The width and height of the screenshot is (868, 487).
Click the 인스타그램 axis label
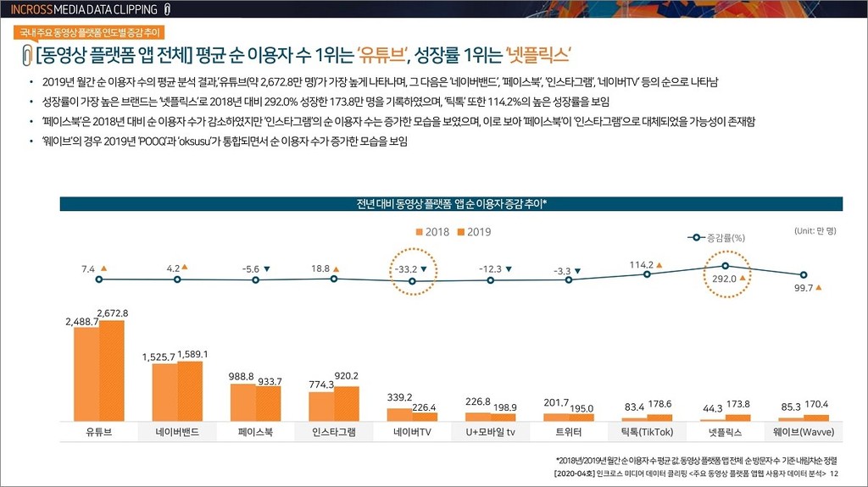pos(334,432)
